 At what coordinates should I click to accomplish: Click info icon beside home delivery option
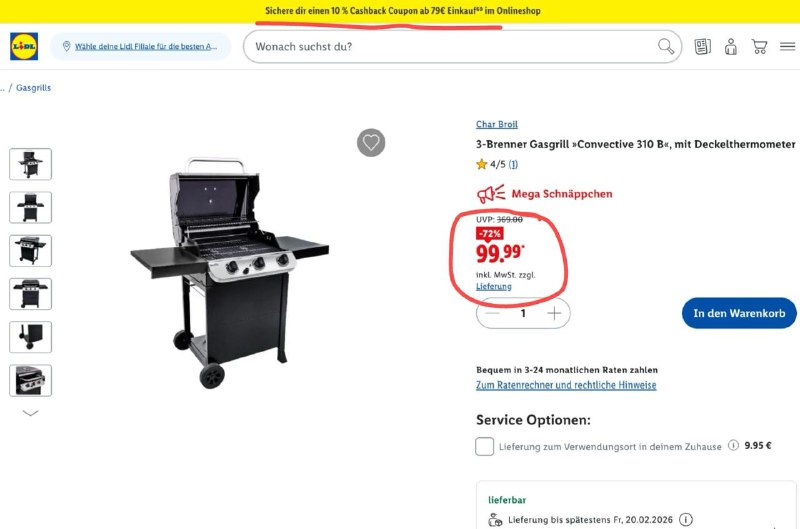733,445
